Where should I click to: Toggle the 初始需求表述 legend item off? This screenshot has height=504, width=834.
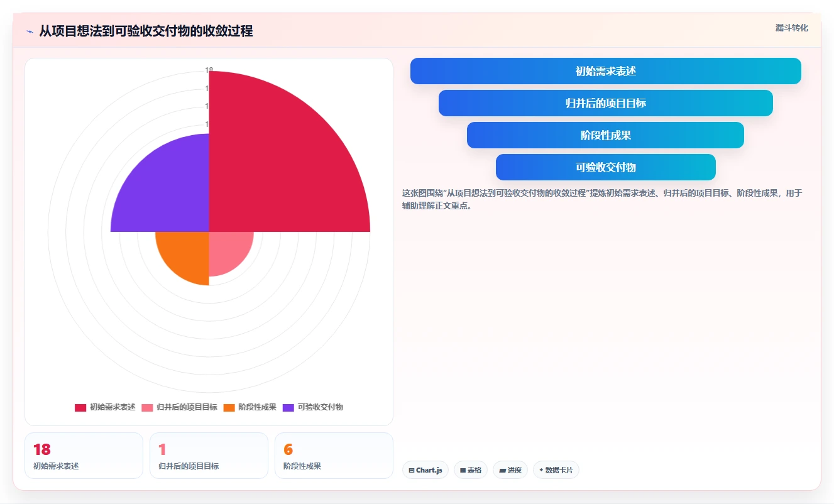[105, 407]
